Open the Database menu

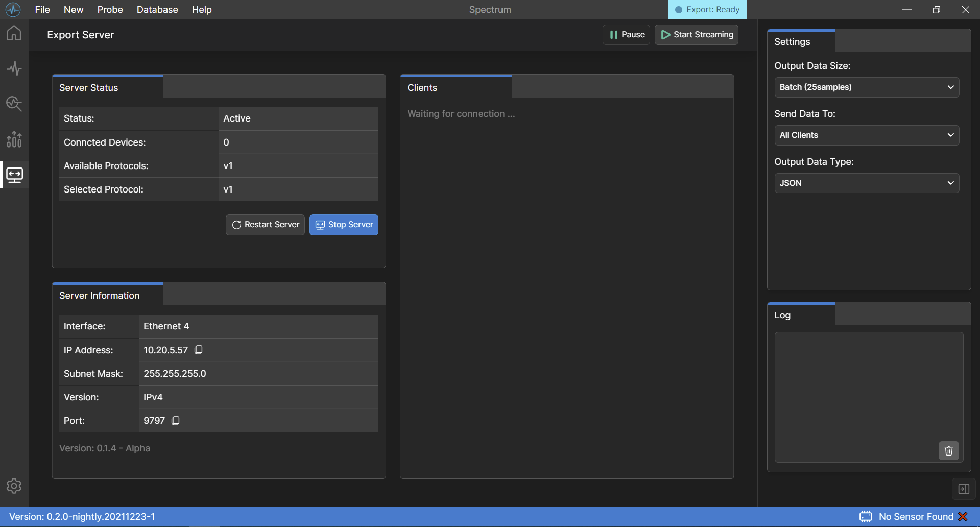pyautogui.click(x=157, y=10)
